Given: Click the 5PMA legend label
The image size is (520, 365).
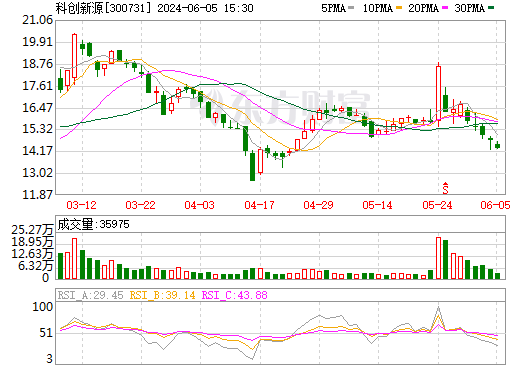Looking at the screenshot, I should click(333, 8).
